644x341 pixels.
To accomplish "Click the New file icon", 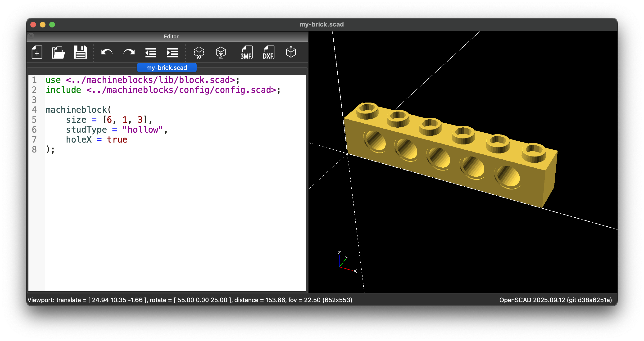I will click(x=37, y=52).
